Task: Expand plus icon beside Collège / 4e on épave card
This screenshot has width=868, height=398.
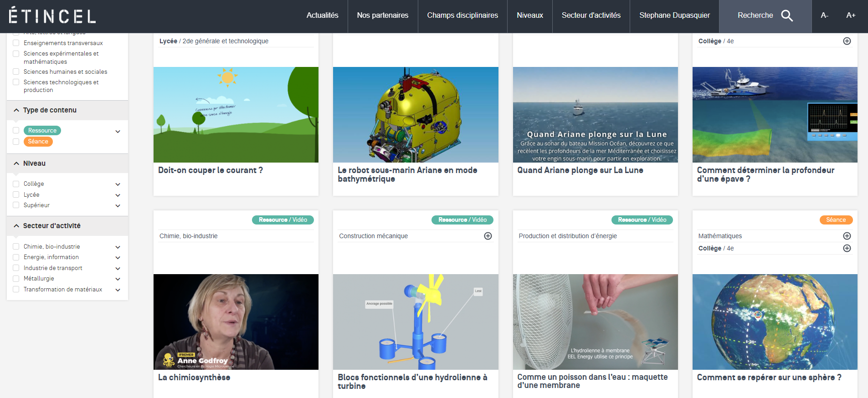Action: tap(847, 41)
